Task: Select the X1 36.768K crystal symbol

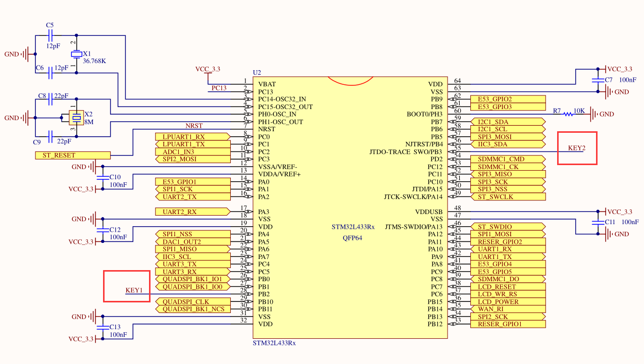Action: 76,54
